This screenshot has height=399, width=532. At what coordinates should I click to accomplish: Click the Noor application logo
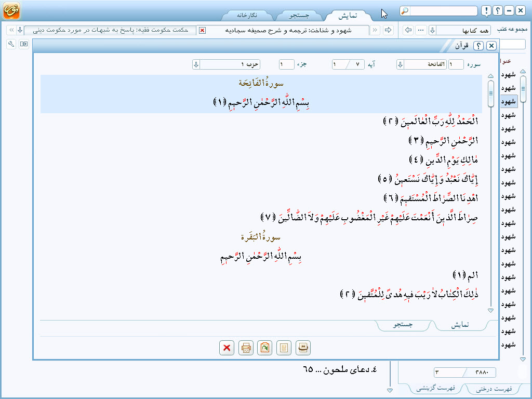(11, 10)
